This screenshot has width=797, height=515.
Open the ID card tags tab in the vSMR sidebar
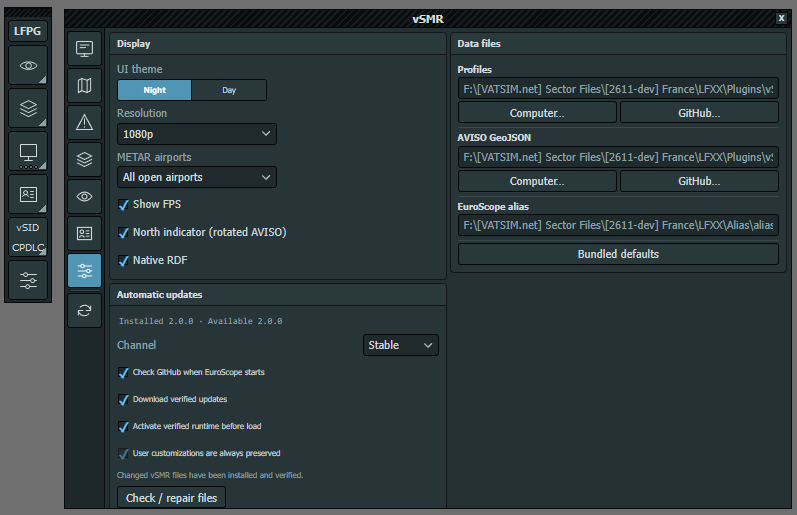[84, 233]
